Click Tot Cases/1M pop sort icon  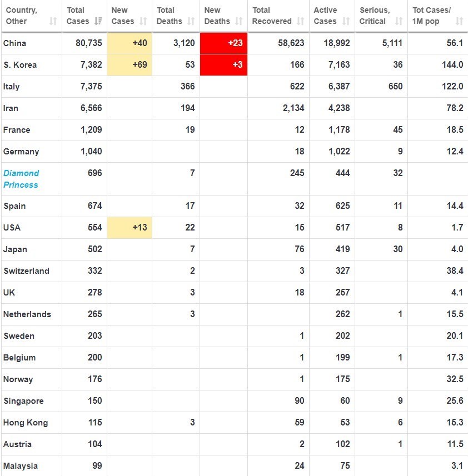coord(459,21)
